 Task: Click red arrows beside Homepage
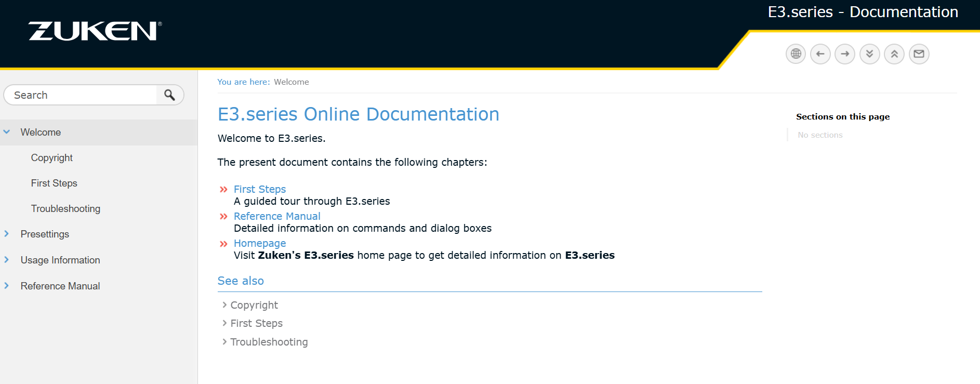(223, 244)
